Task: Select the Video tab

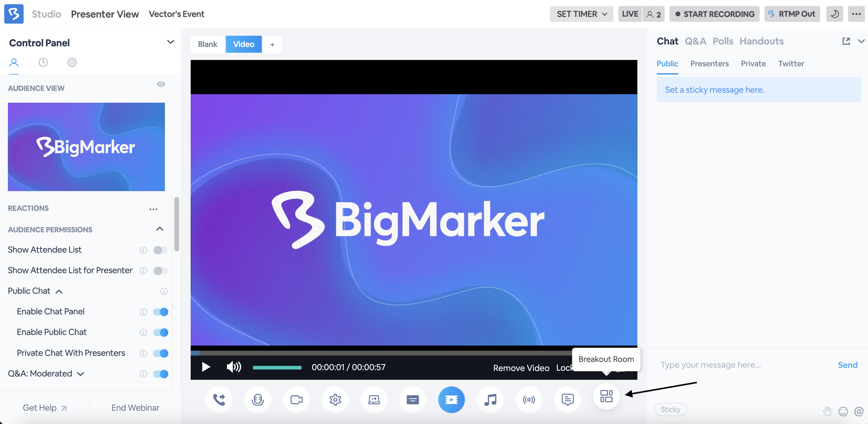Action: coord(244,44)
